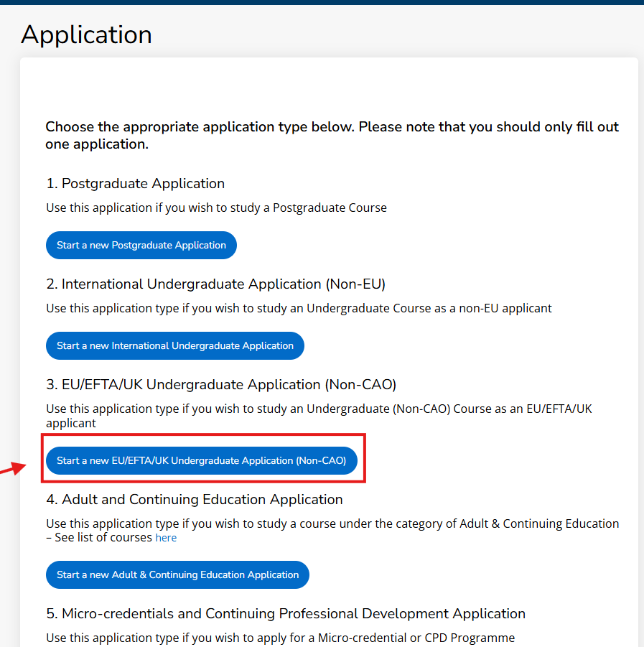Click the International Undergraduate Application (Non-EU) heading
Viewport: 644px width, 647px height.
216,284
